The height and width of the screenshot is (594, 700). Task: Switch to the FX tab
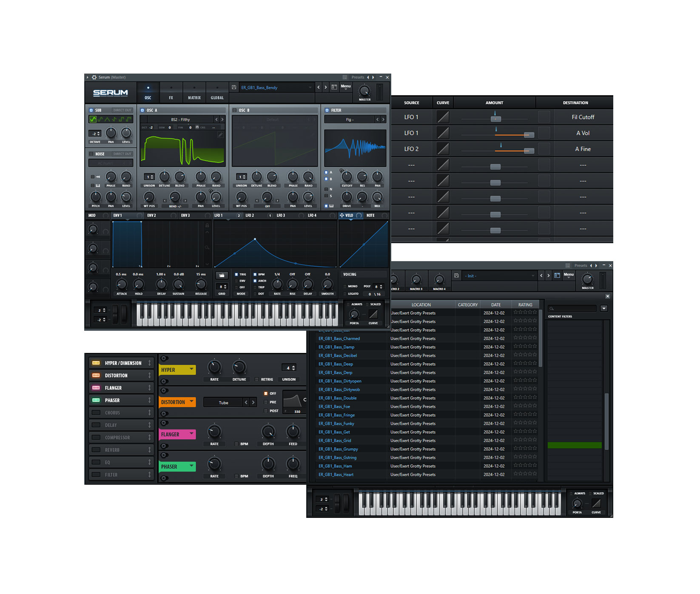pyautogui.click(x=171, y=93)
